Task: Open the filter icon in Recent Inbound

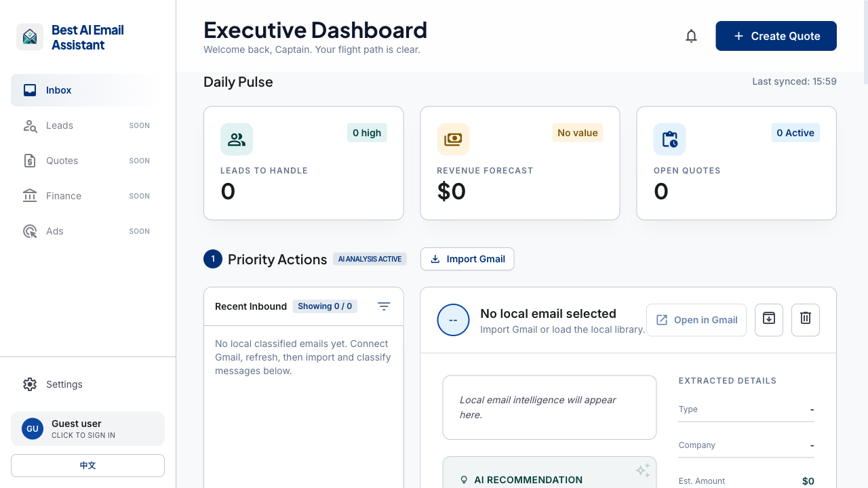Action: click(x=384, y=306)
